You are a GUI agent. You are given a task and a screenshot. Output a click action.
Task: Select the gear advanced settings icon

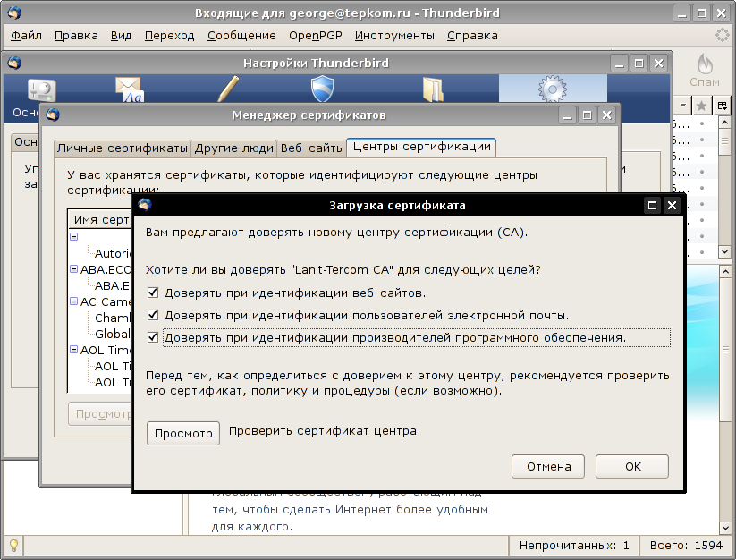tap(553, 89)
